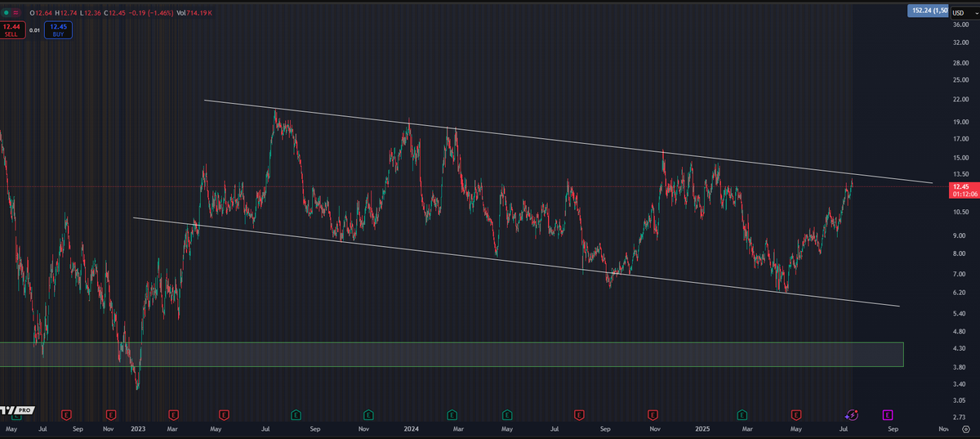Click the first green earnings marker near Aug 2023
Viewport: 980px width, 439px height.
click(x=296, y=415)
